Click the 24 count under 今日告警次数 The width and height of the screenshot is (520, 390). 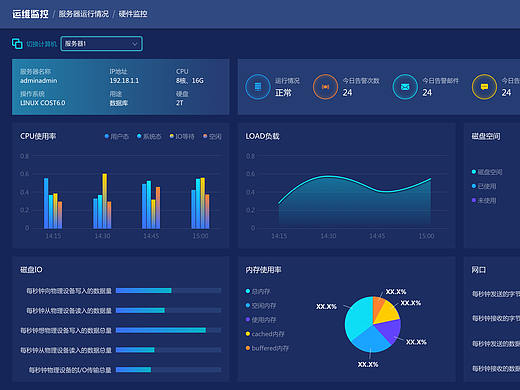[347, 93]
